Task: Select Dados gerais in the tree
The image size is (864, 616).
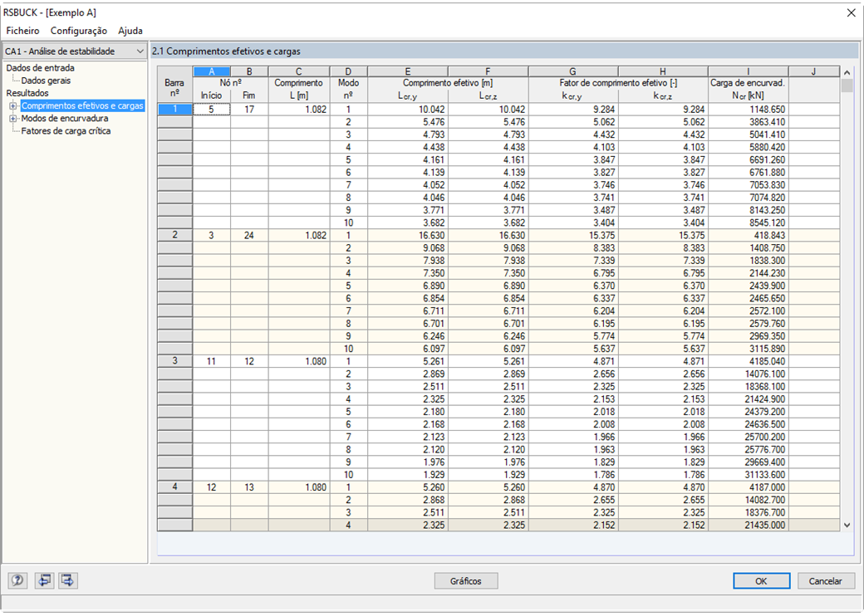Action: click(46, 81)
